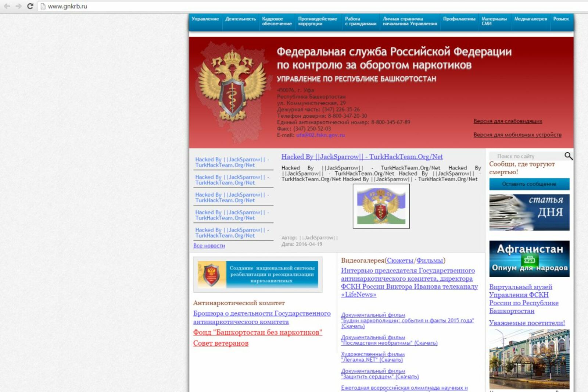Open the Фильмы video gallery link
Viewport: 588px width, 392px height.
pyautogui.click(x=429, y=260)
